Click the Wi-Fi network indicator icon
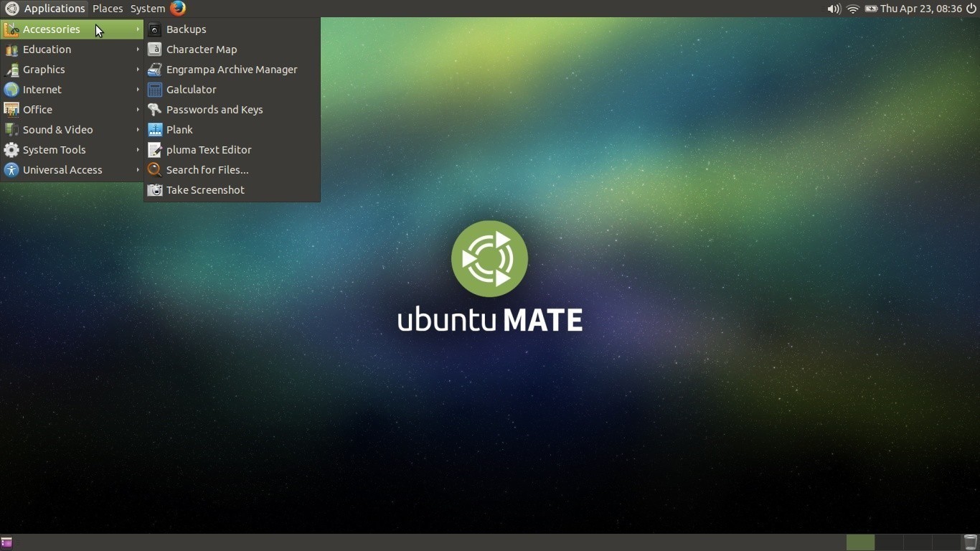This screenshot has height=551, width=980. click(852, 9)
